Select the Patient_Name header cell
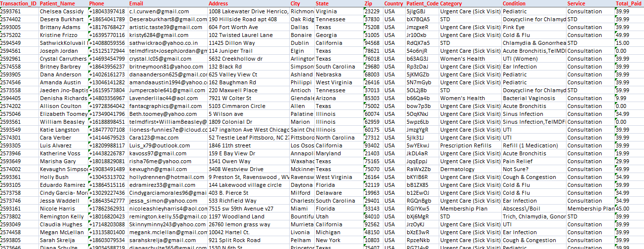The image size is (644, 249). [x=63, y=3]
